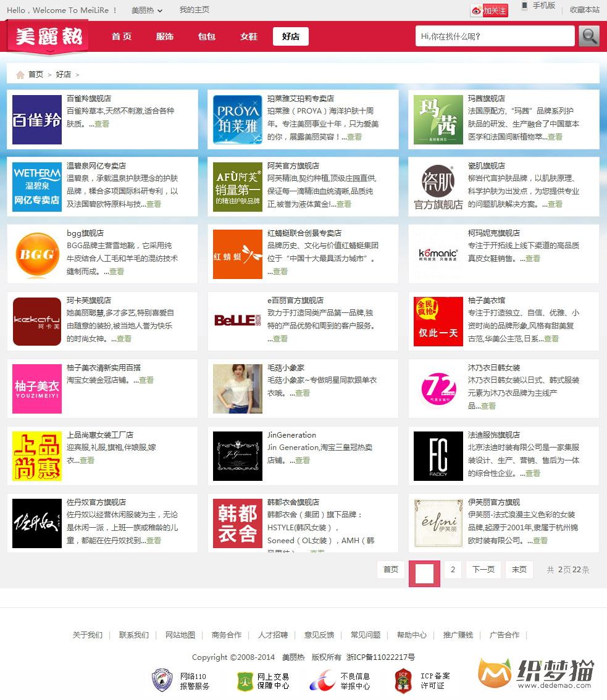Click 查看 link for bgg旗舰店
This screenshot has height=700, width=607.
click(x=117, y=272)
